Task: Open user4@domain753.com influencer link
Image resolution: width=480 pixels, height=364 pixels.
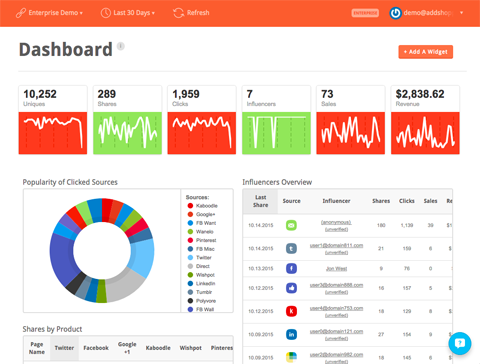Action: tap(336, 308)
